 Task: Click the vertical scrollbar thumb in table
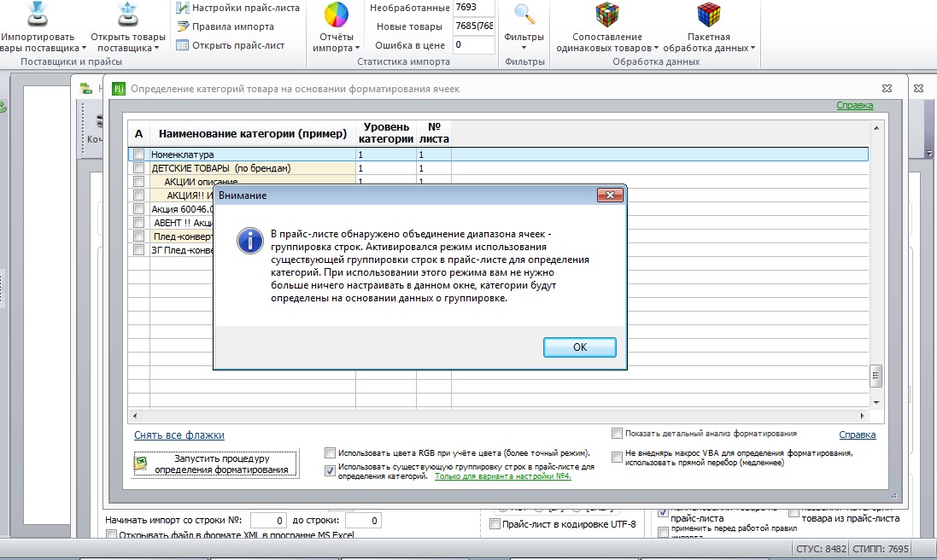click(876, 376)
